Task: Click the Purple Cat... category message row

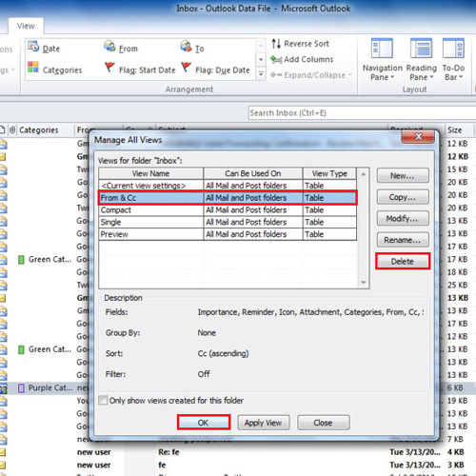Action: [x=45, y=387]
